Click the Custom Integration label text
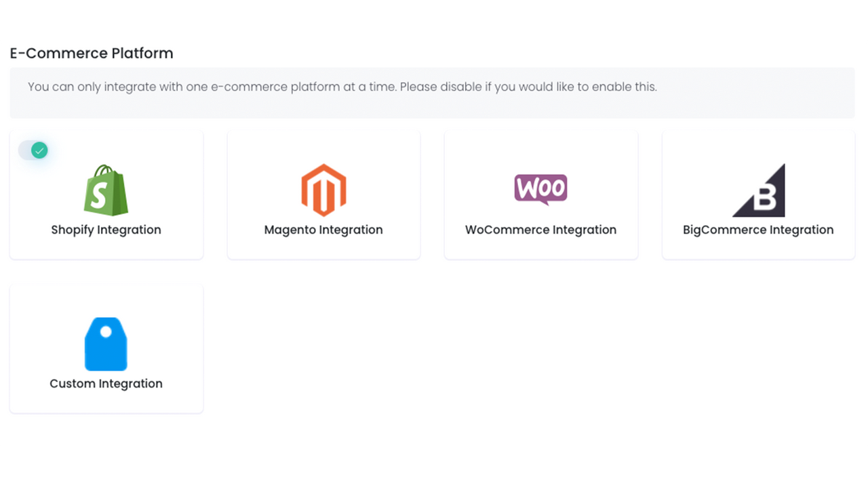The height and width of the screenshot is (488, 868). click(x=106, y=384)
